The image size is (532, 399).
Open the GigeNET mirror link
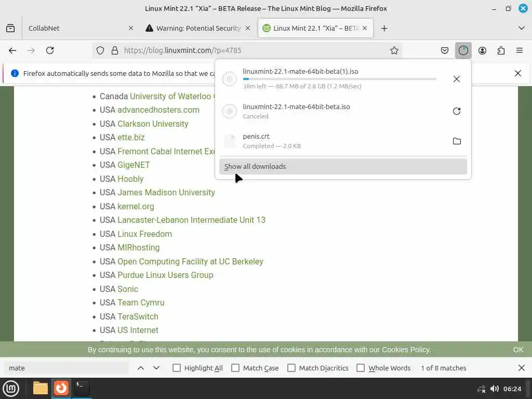134,165
